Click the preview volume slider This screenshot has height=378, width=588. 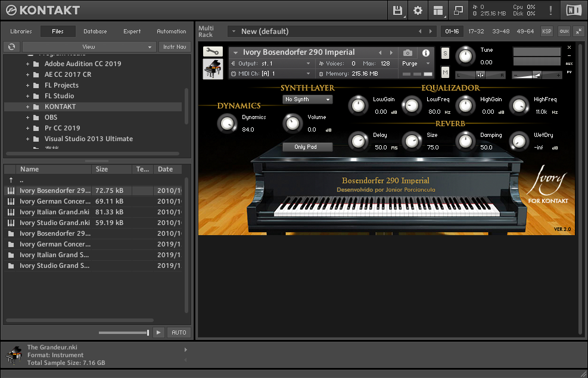(124, 333)
